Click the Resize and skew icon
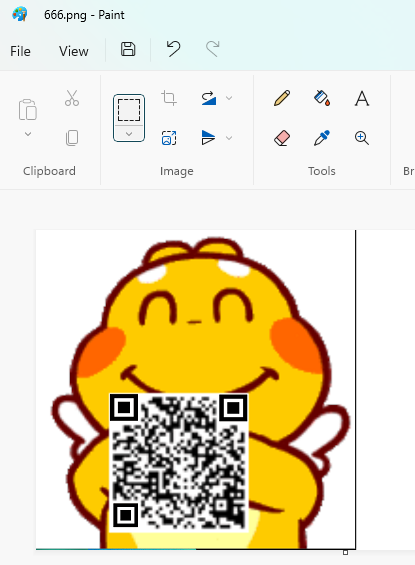Image resolution: width=415 pixels, height=565 pixels. [x=169, y=138]
